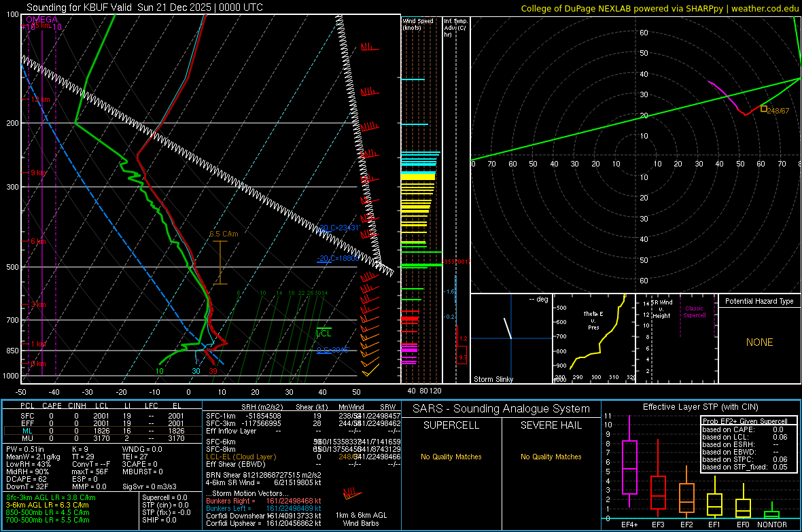Click the 'Theta-E v. Pres' label
The width and height of the screenshot is (802, 532).
[x=593, y=321]
